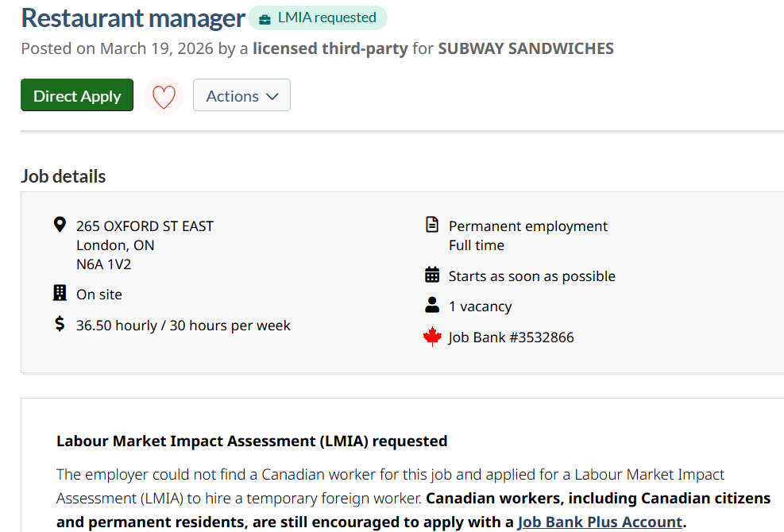Click the SUBWAY SANDWICHES employer name
Screen dimensions: 784x532
point(526,48)
